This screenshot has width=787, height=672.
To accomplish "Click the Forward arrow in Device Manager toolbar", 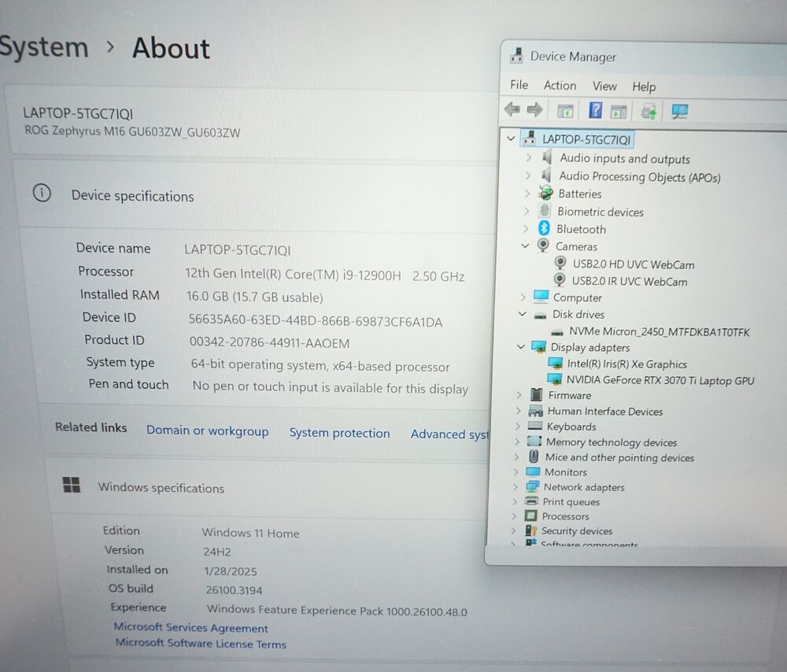I will 534,109.
